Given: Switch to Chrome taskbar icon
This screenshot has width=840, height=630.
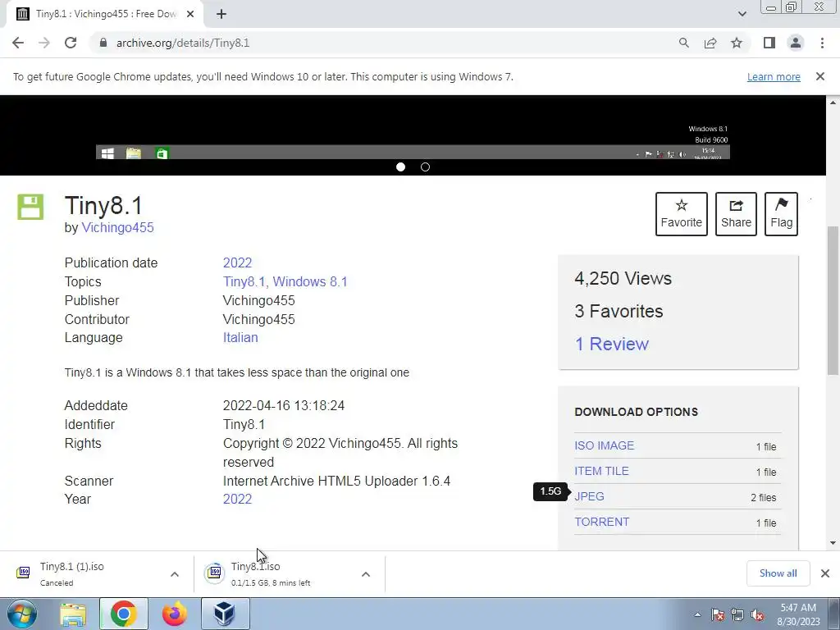Looking at the screenshot, I should point(123,614).
